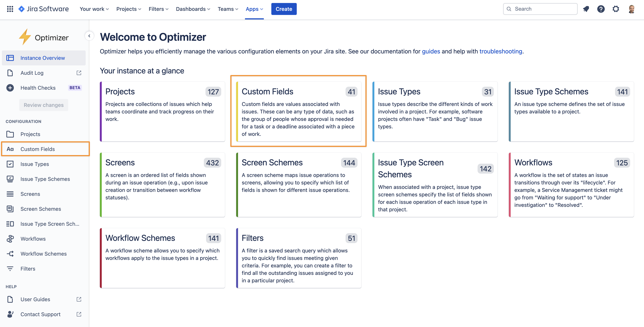Image resolution: width=644 pixels, height=327 pixels.
Task: Click into the Search field
Action: click(x=542, y=9)
